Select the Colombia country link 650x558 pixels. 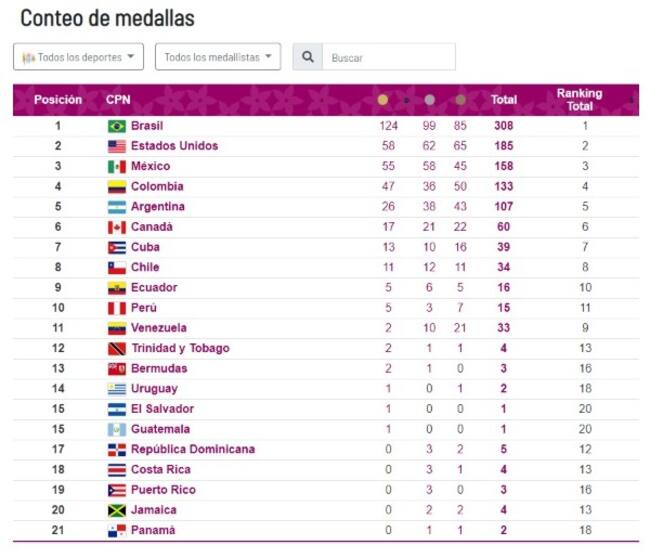click(157, 186)
